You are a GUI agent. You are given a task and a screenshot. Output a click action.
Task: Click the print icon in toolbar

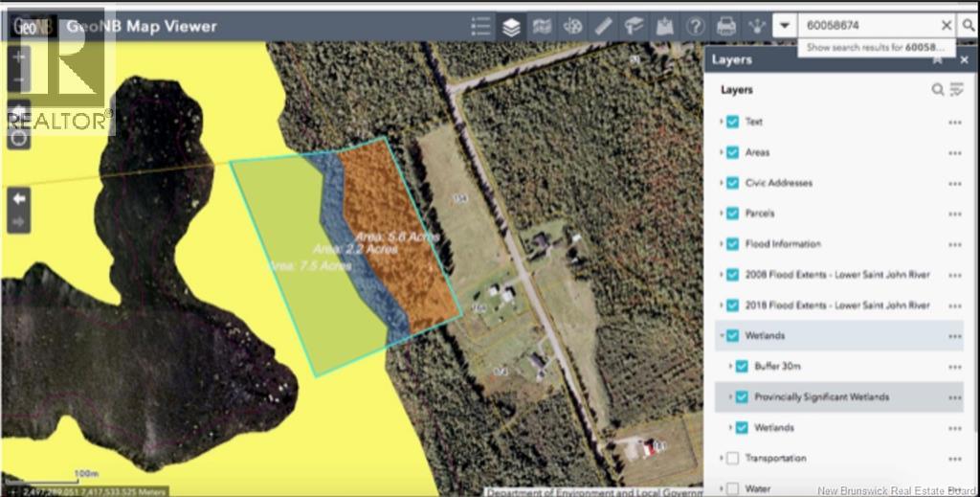[725, 26]
